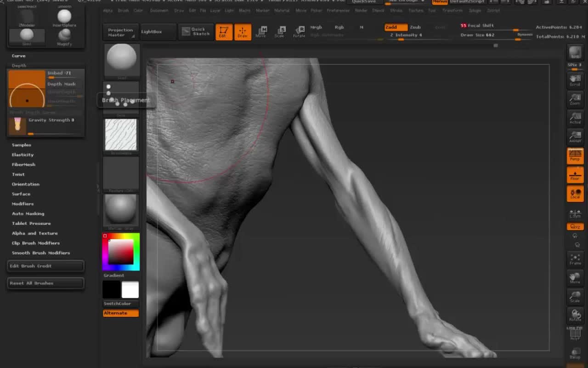The width and height of the screenshot is (588, 368).
Task: Expand the FiberMesh brush section
Action: pyautogui.click(x=23, y=165)
